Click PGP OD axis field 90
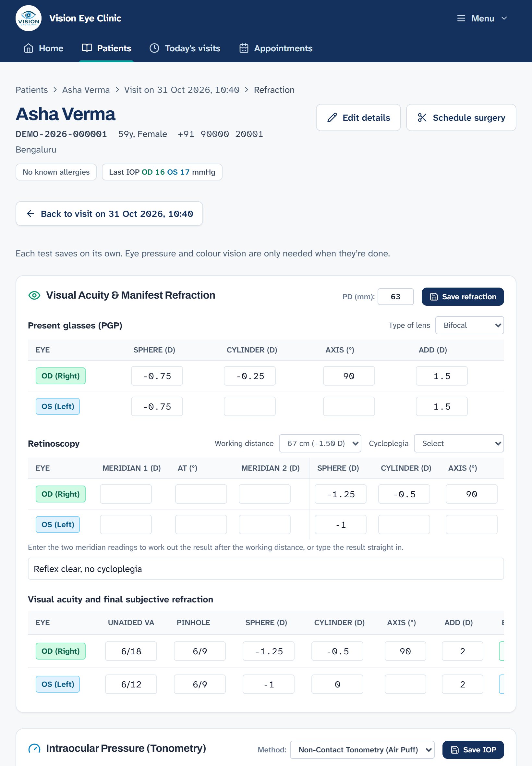Screen dimensions: 532x766 [349, 376]
